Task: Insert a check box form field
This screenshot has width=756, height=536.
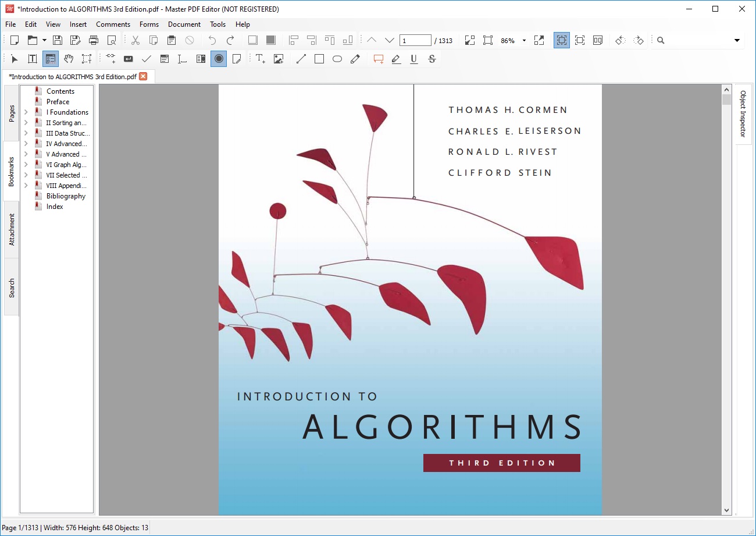Action: tap(147, 59)
